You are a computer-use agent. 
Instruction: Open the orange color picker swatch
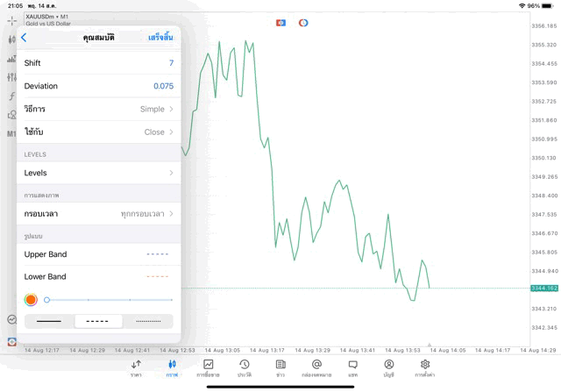click(x=31, y=300)
